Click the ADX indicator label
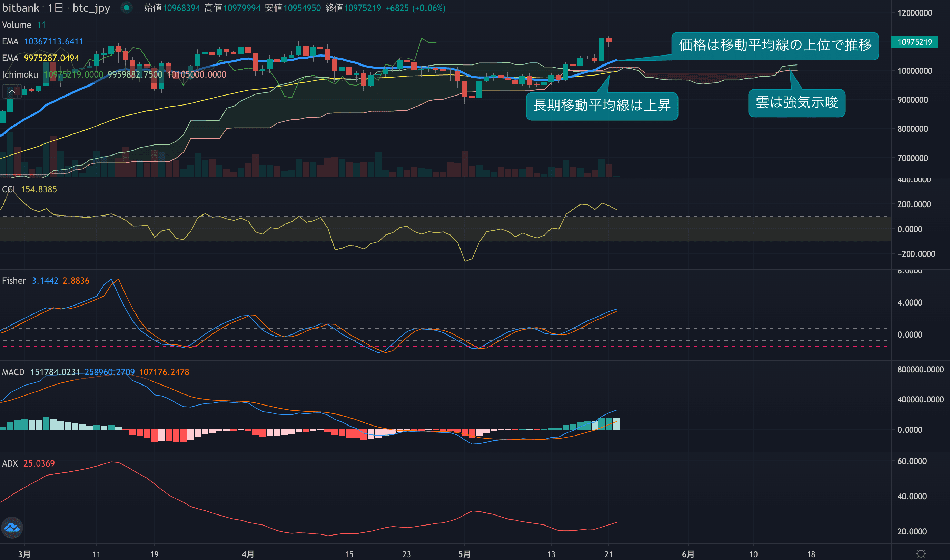The height and width of the screenshot is (560, 950). (x=10, y=463)
